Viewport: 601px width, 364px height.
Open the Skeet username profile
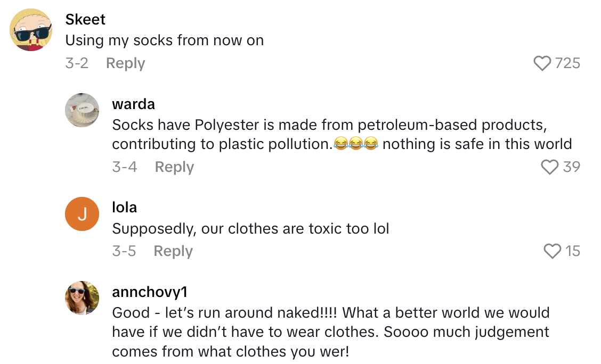85,19
